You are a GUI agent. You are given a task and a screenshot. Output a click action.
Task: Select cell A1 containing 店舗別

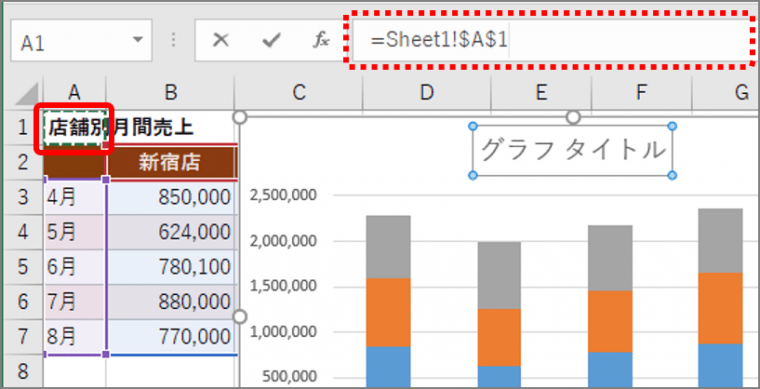[x=75, y=128]
